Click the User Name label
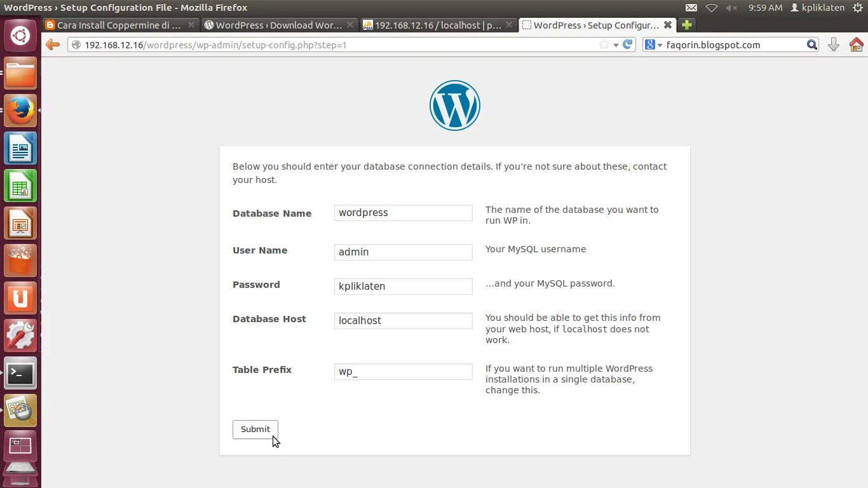The height and width of the screenshot is (488, 868). coord(260,250)
